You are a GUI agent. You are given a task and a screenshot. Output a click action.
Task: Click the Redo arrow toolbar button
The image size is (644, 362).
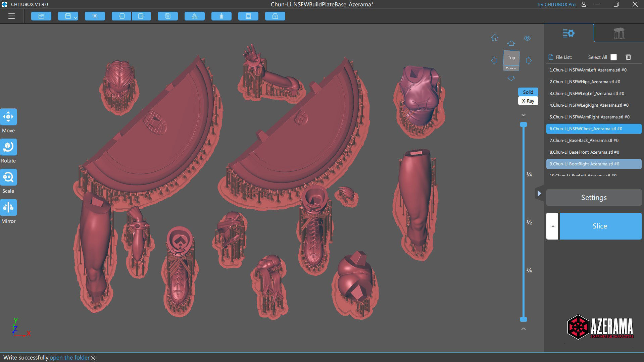click(141, 16)
